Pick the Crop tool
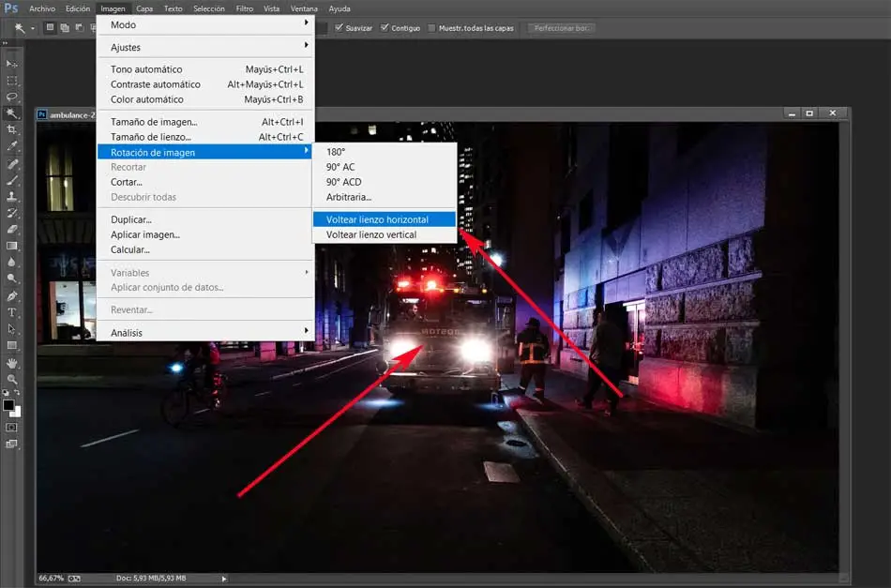The height and width of the screenshot is (588, 891). point(12,129)
